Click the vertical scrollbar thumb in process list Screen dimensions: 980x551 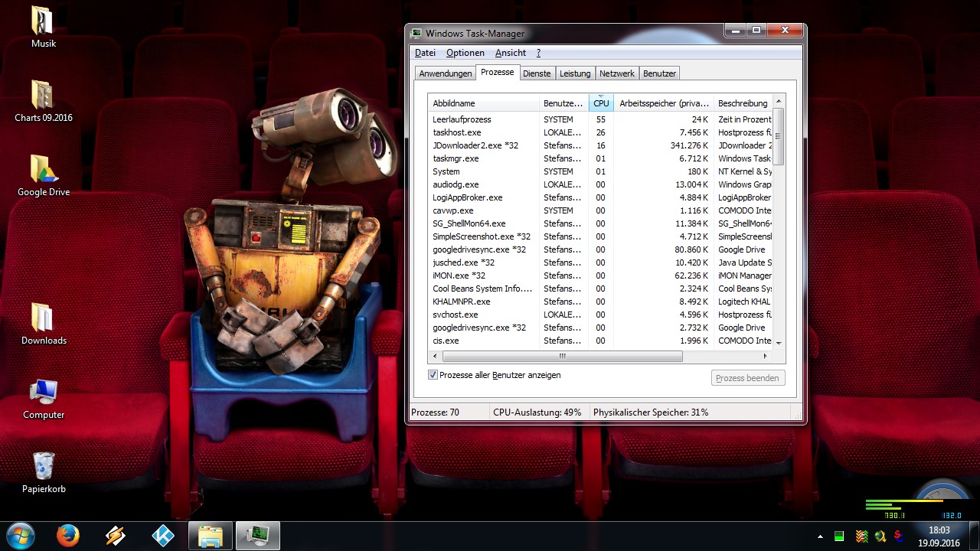pyautogui.click(x=779, y=136)
